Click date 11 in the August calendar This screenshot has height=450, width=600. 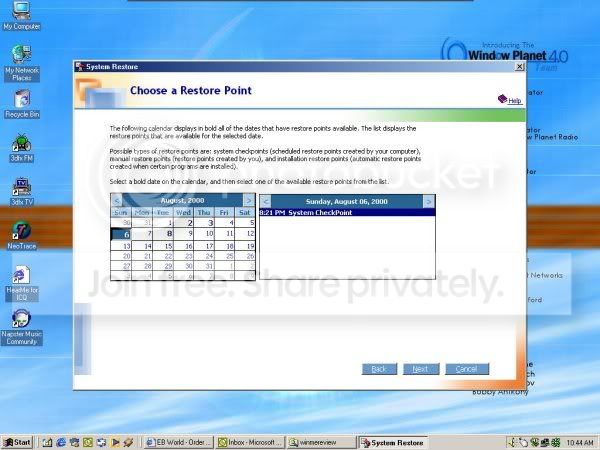pyautogui.click(x=225, y=234)
